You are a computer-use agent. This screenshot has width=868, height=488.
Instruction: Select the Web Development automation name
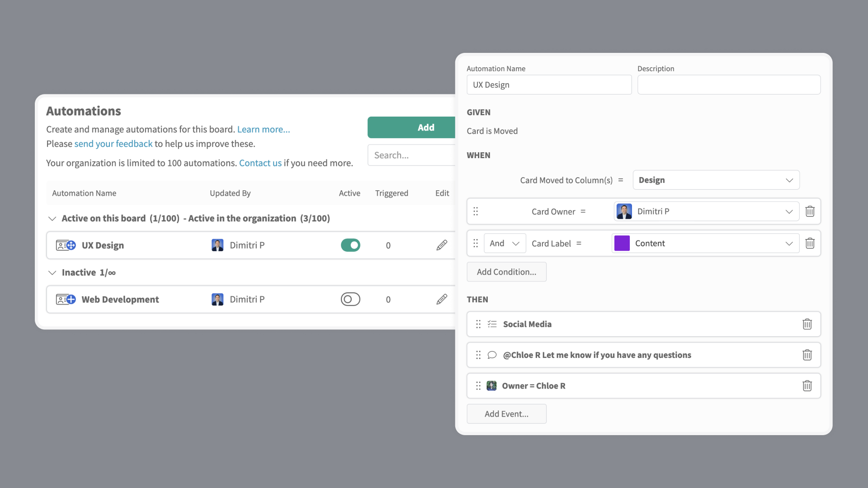[x=120, y=299]
